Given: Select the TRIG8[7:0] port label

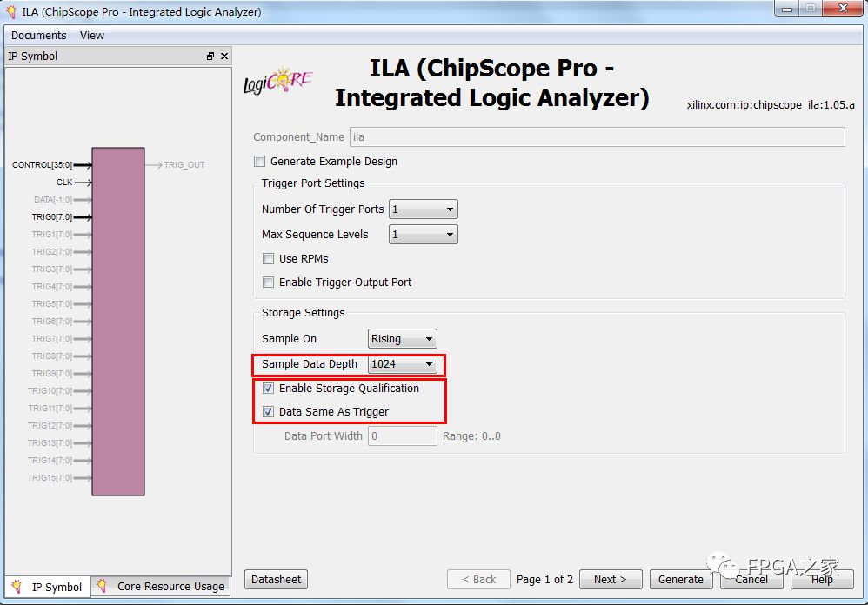Looking at the screenshot, I should pyautogui.click(x=52, y=356).
